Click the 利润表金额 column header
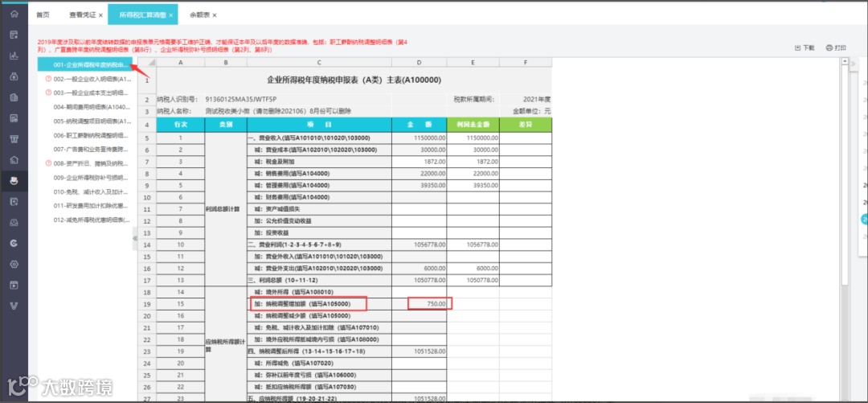The width and height of the screenshot is (868, 403). click(473, 125)
